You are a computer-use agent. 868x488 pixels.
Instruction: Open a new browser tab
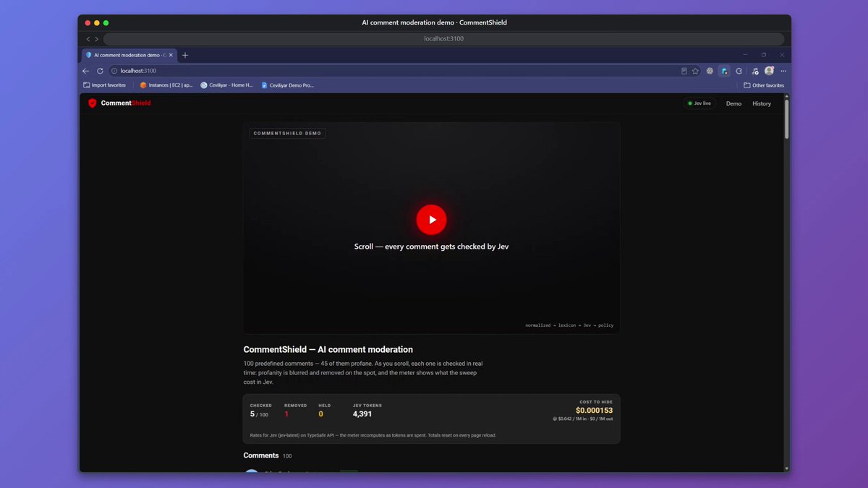tap(185, 55)
